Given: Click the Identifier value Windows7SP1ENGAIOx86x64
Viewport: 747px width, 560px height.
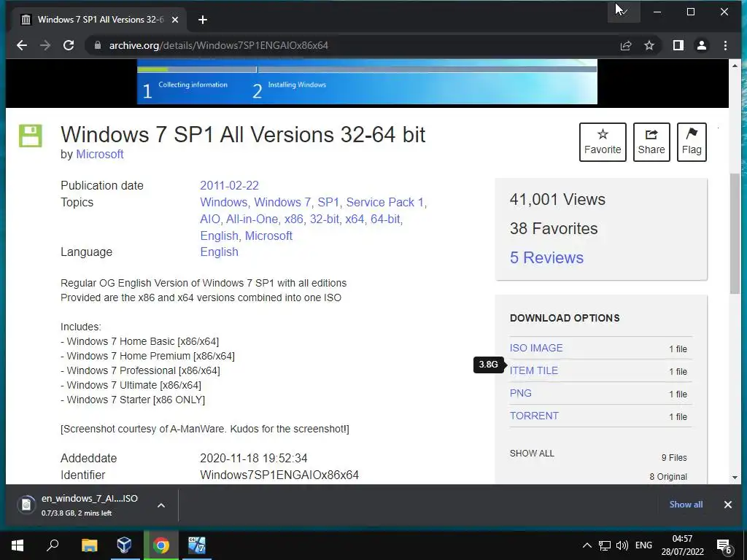Looking at the screenshot, I should coord(279,475).
